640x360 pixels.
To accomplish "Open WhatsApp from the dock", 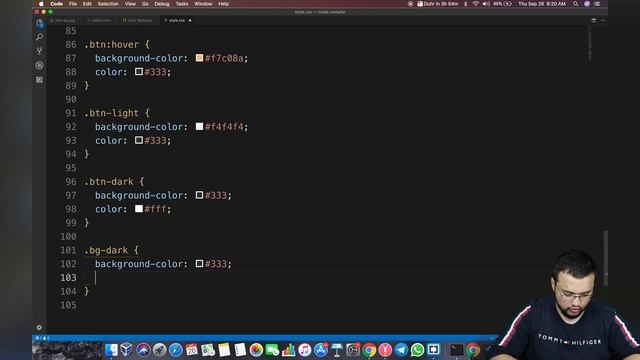I will click(x=417, y=350).
